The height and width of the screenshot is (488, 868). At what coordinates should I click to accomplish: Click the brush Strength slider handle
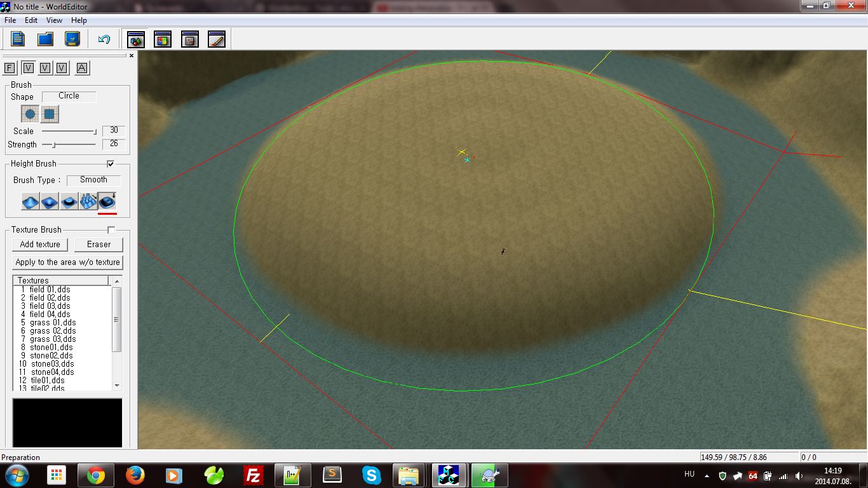[54, 145]
